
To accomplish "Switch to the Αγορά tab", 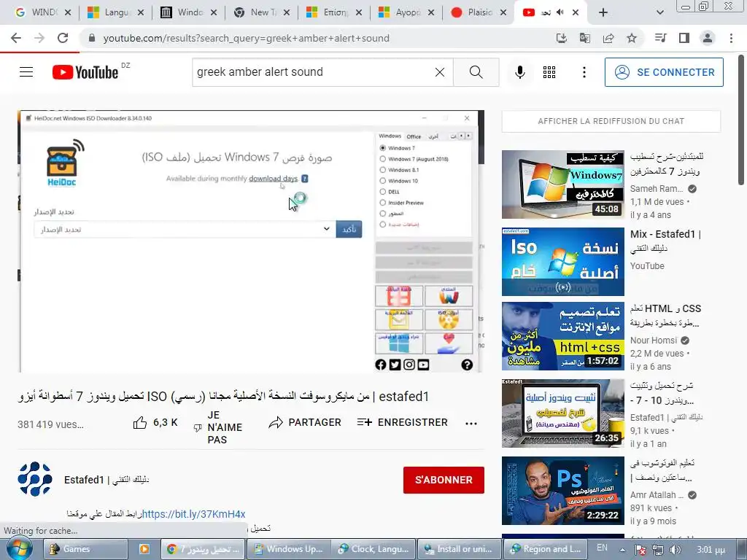I will click(406, 12).
